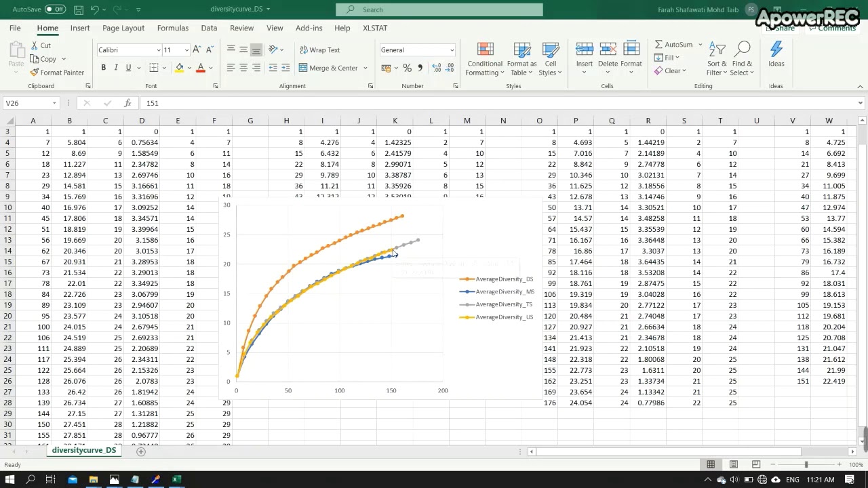Toggle Italic formatting
Viewport: 868px width, 488px height.
116,68
